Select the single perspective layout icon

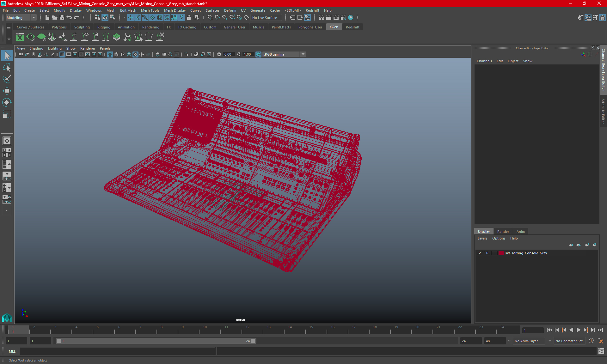click(7, 141)
